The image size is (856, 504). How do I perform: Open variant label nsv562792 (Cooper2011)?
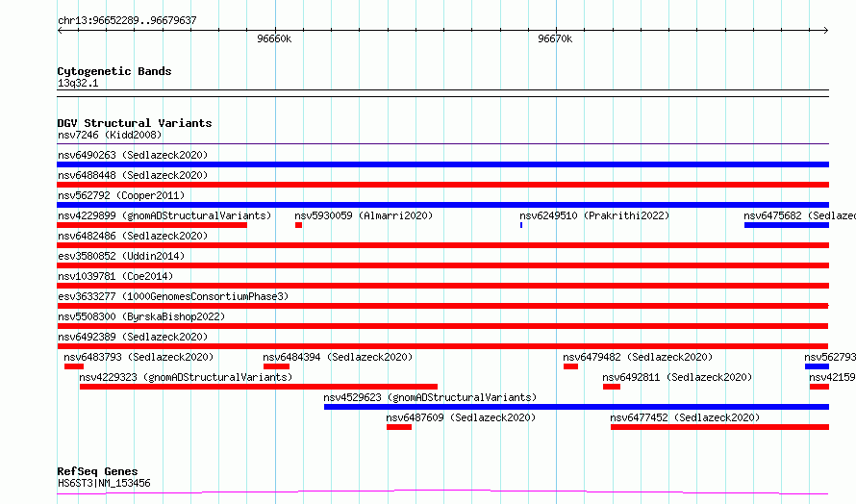pos(121,195)
